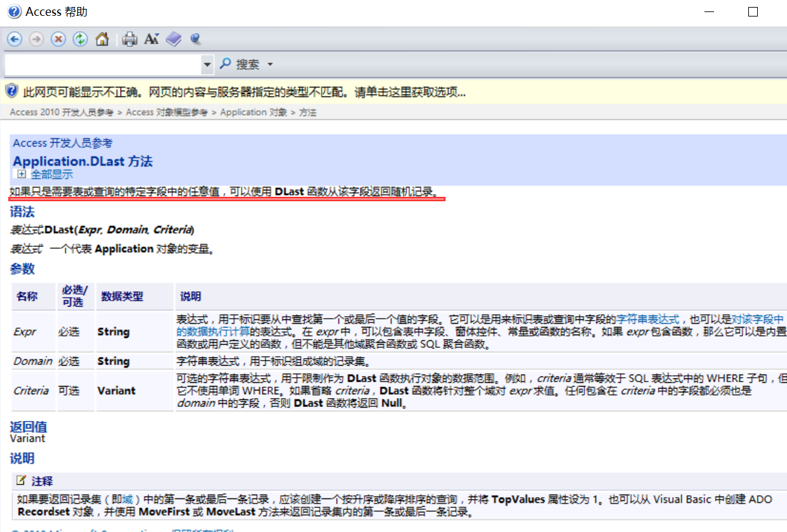Maximize the Access 帮助 window
Screen dimensions: 787x532
753,11
